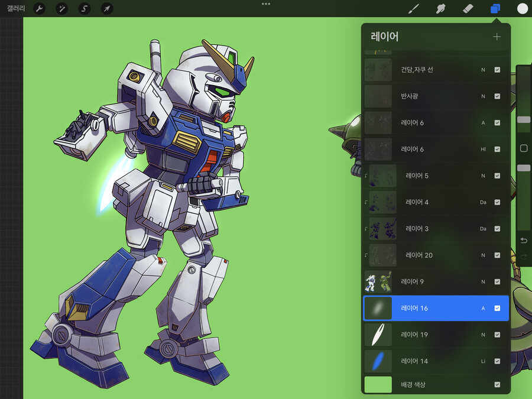Screen dimensions: 532x399
Task: Open blend mode A of 레이어 6
Action: (x=483, y=123)
